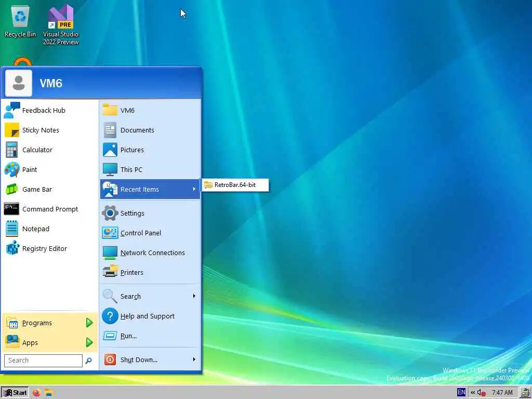532x399 pixels.
Task: Expand the Programs submenu arrow
Action: 89,323
